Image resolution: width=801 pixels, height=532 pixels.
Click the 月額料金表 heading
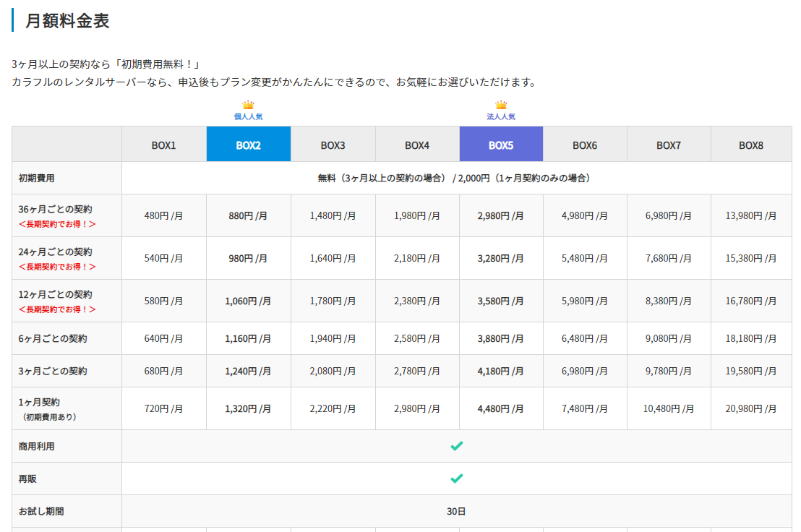(x=67, y=21)
